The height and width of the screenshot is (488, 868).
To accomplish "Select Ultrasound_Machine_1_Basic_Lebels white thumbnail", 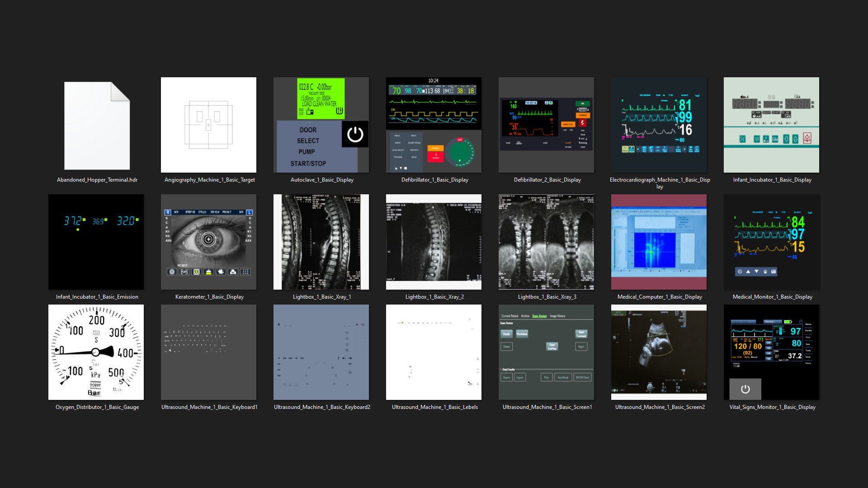I will click(x=434, y=352).
